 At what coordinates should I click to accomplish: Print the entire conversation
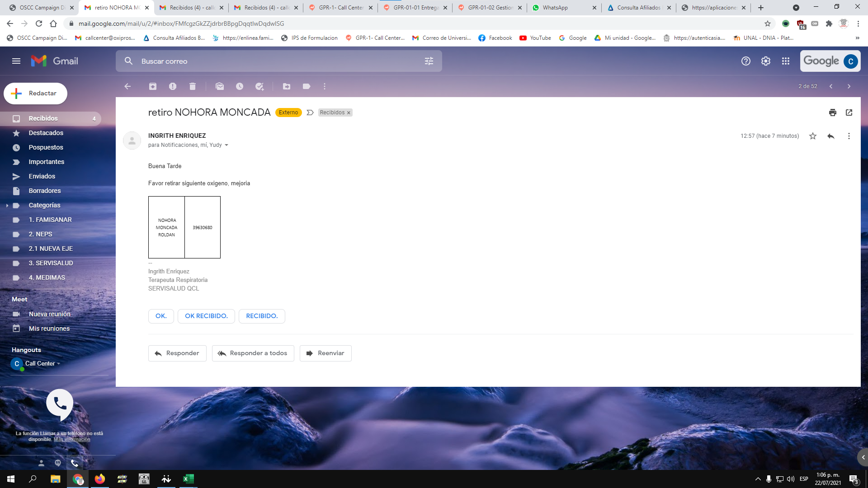click(x=833, y=113)
